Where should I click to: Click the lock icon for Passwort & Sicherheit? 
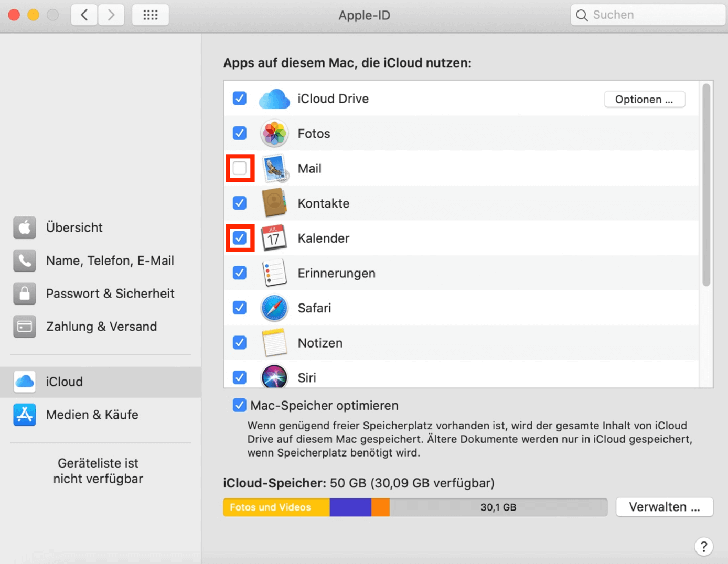click(25, 294)
